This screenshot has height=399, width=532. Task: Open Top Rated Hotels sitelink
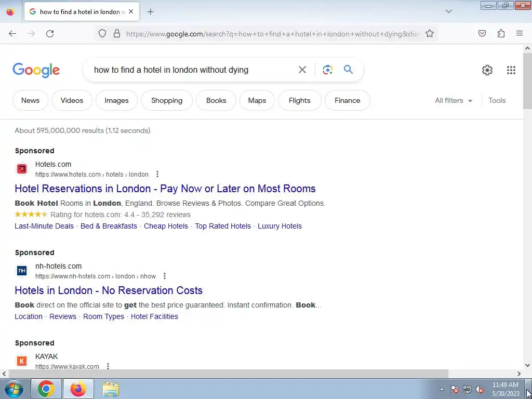pos(222,227)
